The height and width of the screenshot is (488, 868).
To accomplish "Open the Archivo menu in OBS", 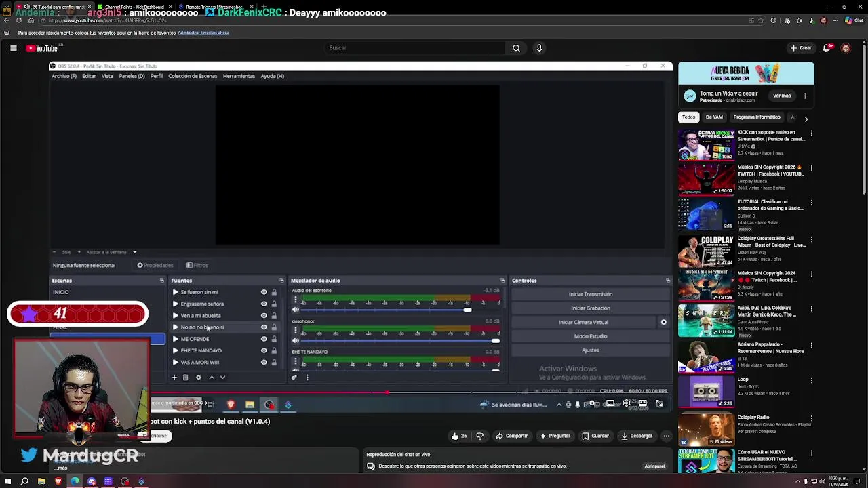I will click(x=64, y=76).
